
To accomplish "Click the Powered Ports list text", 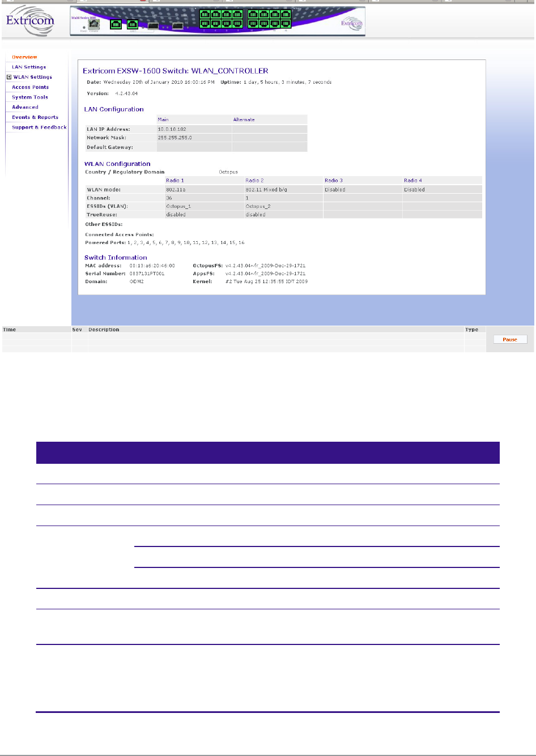I will [x=186, y=242].
